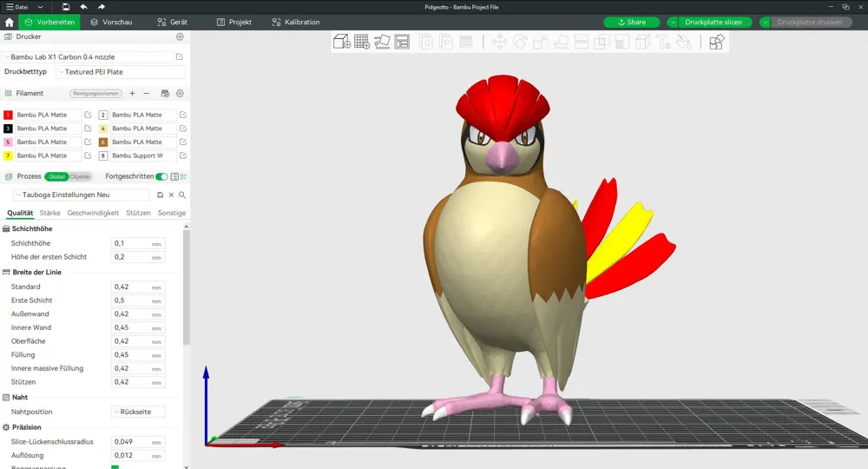Open the Kalibration tab
The width and height of the screenshot is (868, 469).
tap(296, 23)
